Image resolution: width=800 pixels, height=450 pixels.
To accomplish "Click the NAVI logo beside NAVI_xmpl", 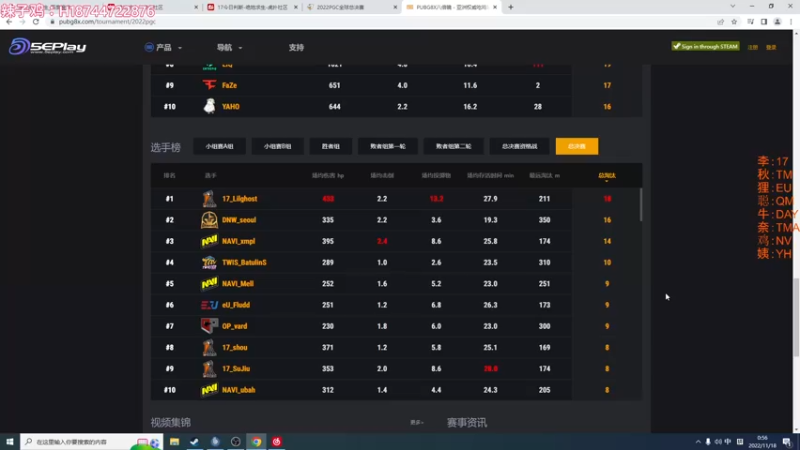I will click(209, 241).
